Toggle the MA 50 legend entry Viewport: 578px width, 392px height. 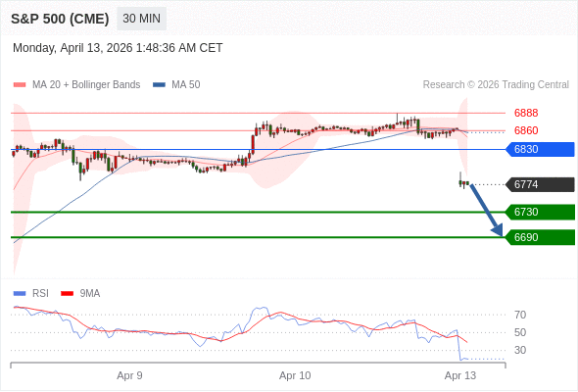(x=176, y=85)
